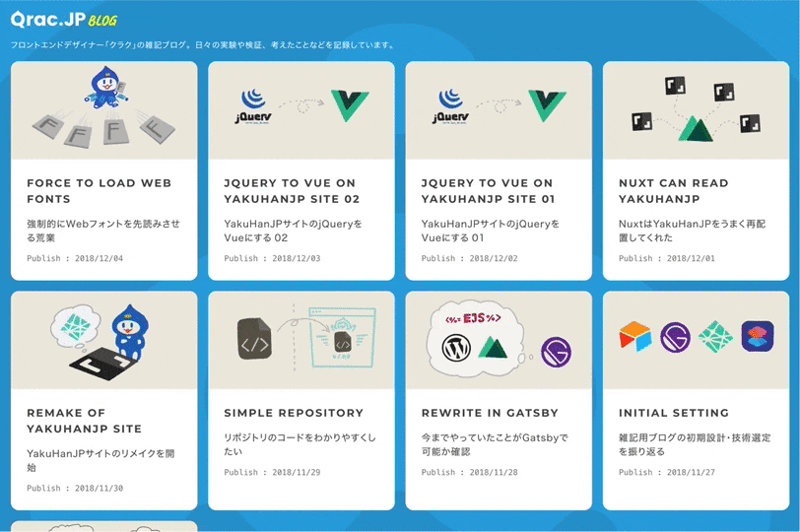800x532 pixels.
Task: Click the Netlify logo in Initial Setting card
Action: [x=715, y=337]
